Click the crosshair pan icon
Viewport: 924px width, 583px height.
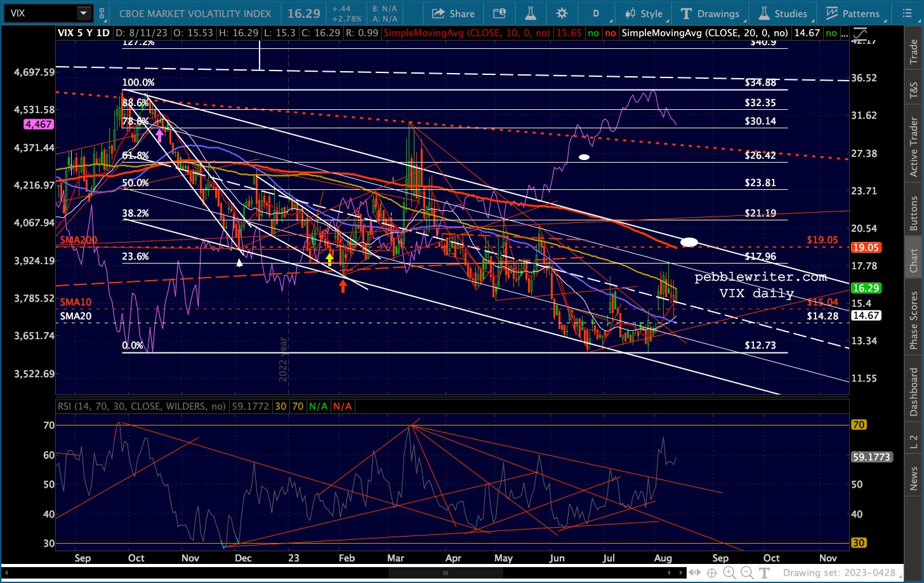coord(712,573)
